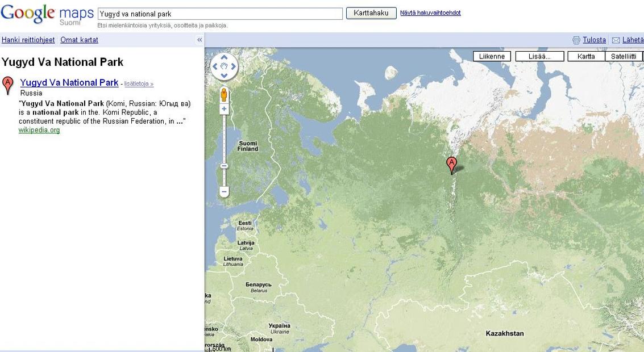
Task: Click the red marker A on the map
Action: pos(452,165)
